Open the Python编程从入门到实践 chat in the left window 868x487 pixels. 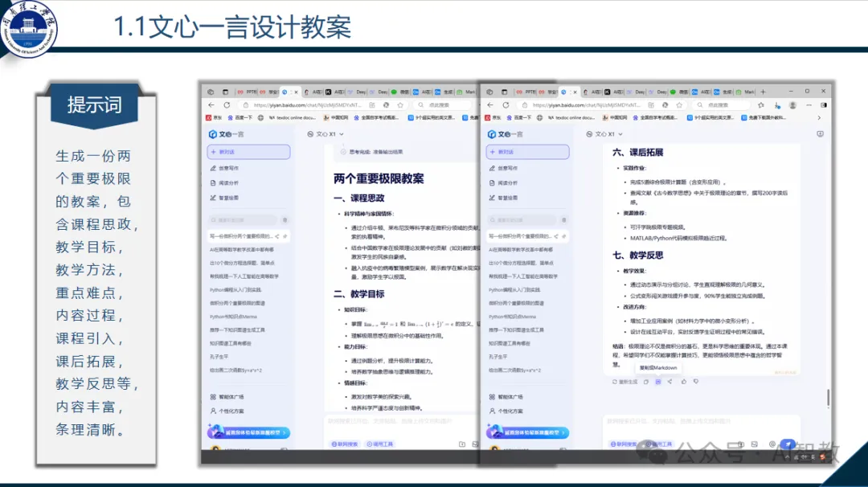235,289
